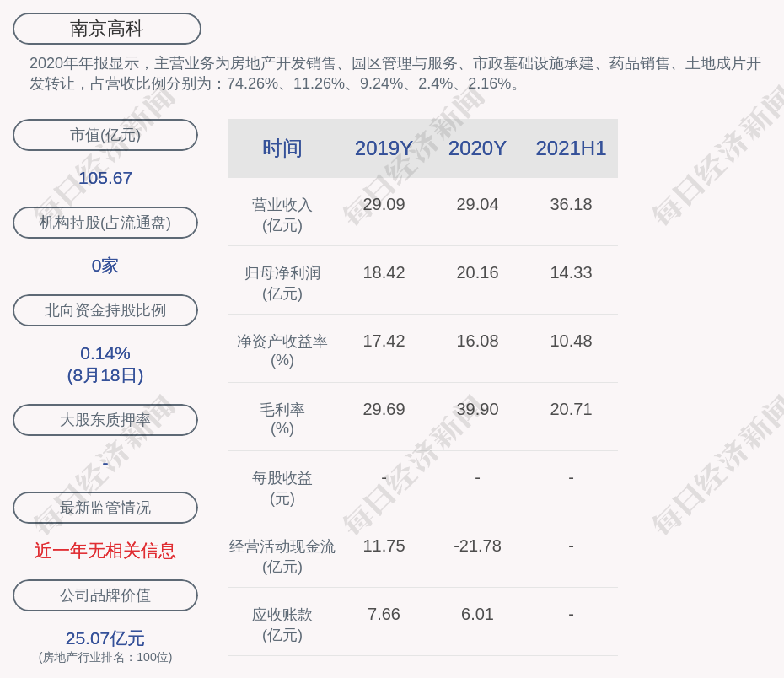Click the 时间 column header
This screenshot has height=678, width=784.
coord(282,148)
